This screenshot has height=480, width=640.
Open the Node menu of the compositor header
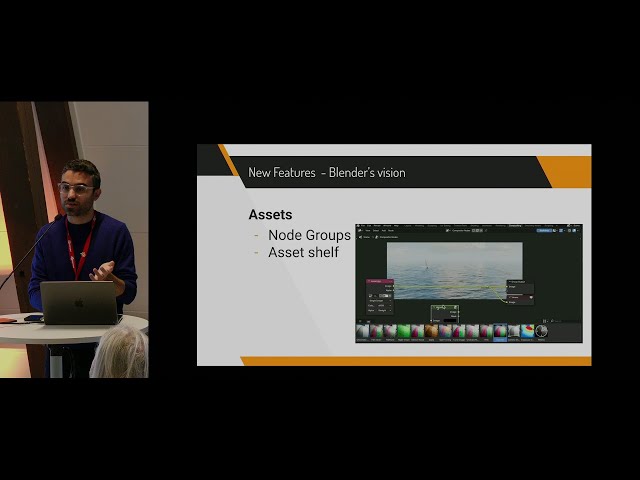pyautogui.click(x=391, y=231)
